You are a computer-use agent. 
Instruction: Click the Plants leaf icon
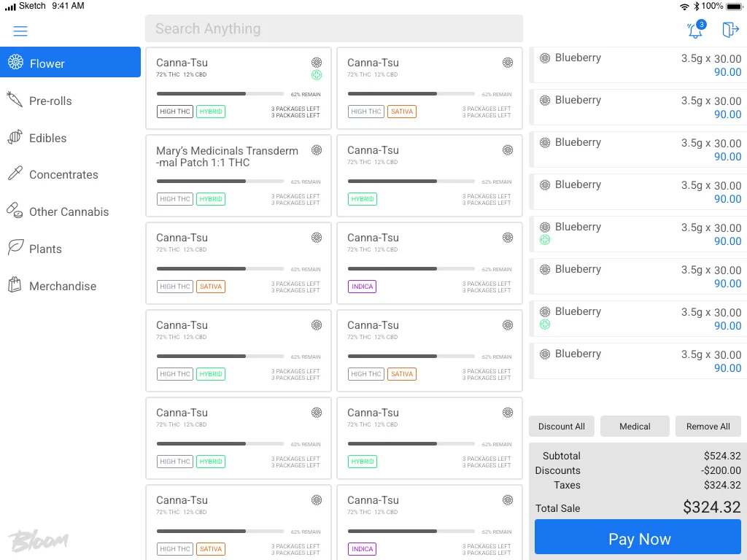pyautogui.click(x=15, y=247)
